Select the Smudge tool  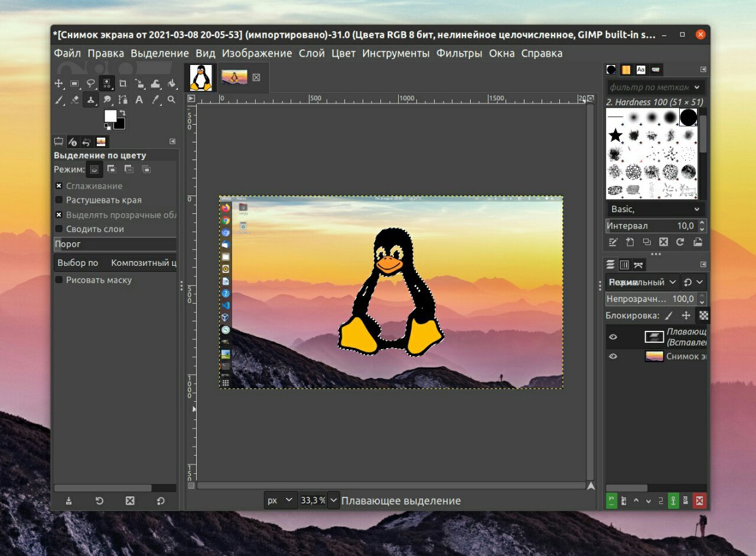107,99
